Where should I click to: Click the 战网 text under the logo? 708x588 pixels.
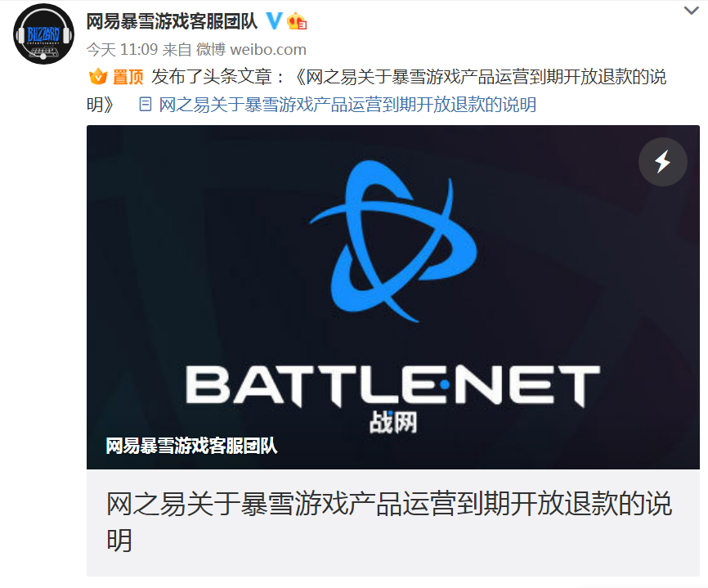point(392,423)
